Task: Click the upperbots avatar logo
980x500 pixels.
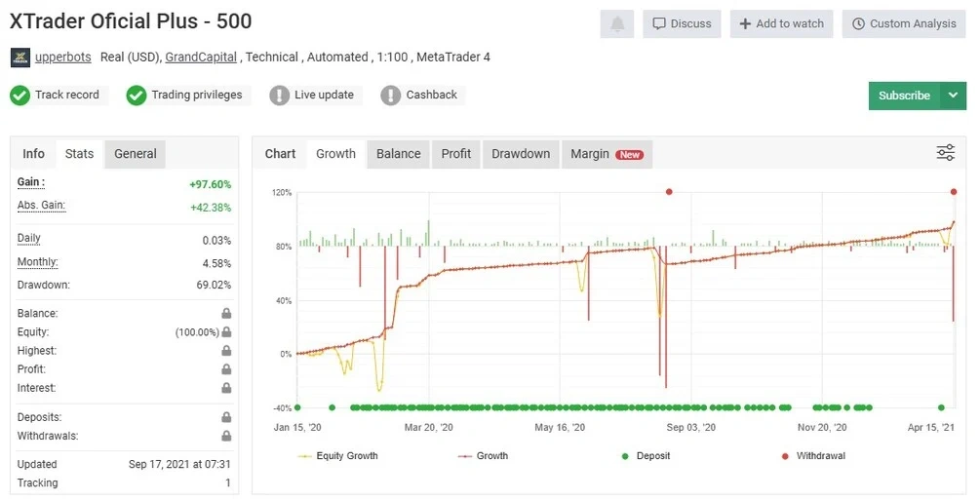Action: (20, 58)
